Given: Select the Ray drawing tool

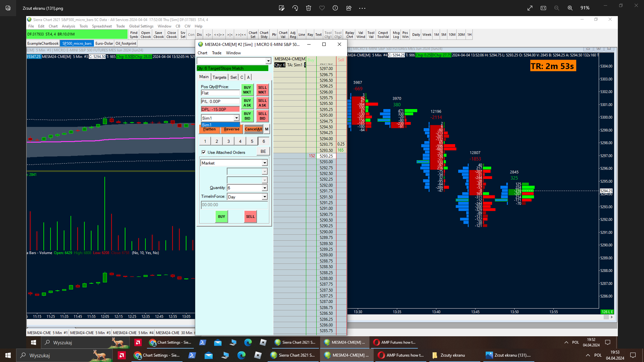Looking at the screenshot, I should point(310,35).
